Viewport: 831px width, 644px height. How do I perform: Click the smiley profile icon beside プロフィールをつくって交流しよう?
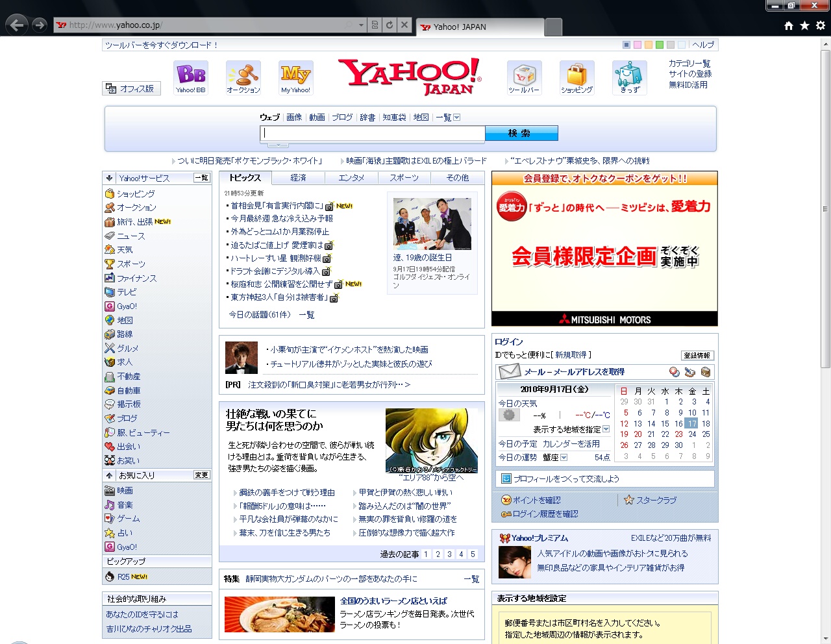(506, 478)
